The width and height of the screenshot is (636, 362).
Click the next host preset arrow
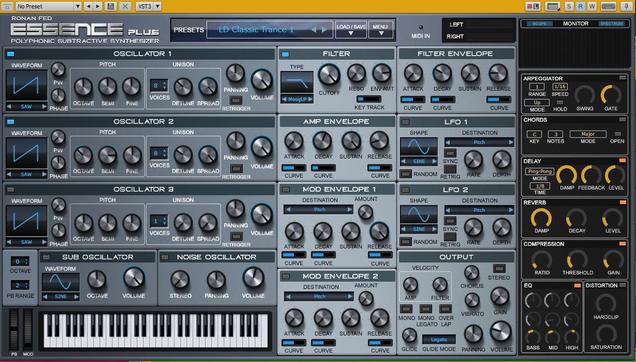98,6
